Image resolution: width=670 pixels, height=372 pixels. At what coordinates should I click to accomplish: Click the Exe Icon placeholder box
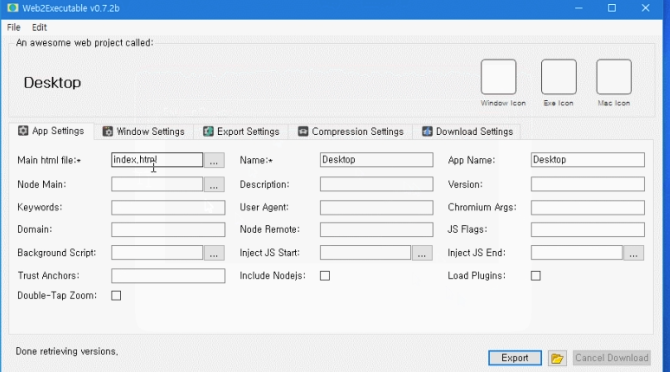pyautogui.click(x=558, y=77)
